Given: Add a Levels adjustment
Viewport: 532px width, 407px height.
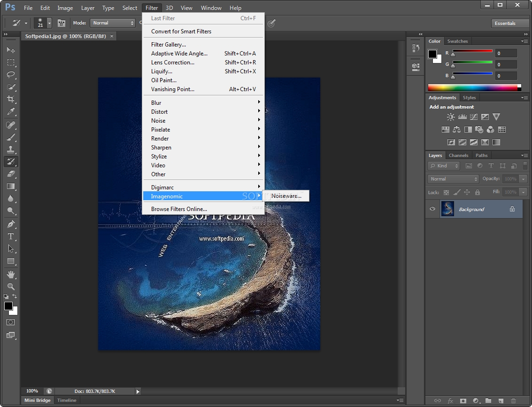Looking at the screenshot, I should [x=462, y=117].
